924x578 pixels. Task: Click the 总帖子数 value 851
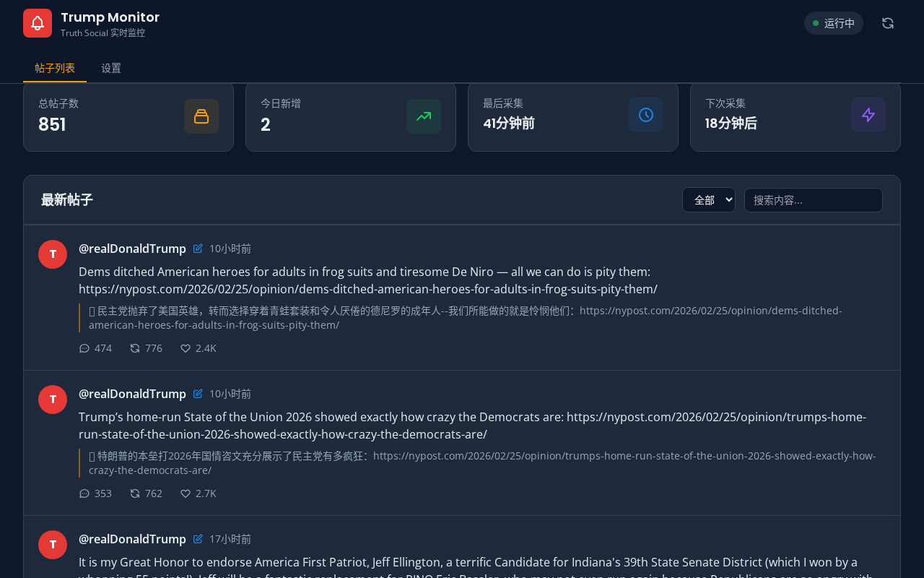coord(52,125)
